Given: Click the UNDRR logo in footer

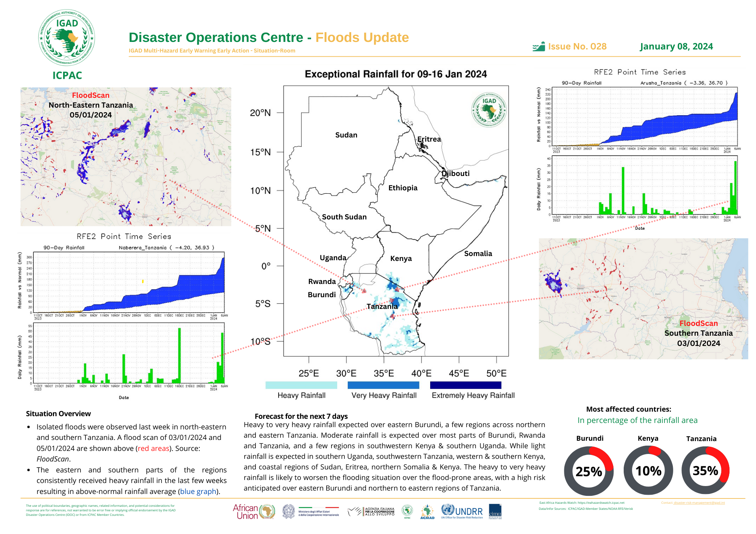Looking at the screenshot, I should click(462, 511).
